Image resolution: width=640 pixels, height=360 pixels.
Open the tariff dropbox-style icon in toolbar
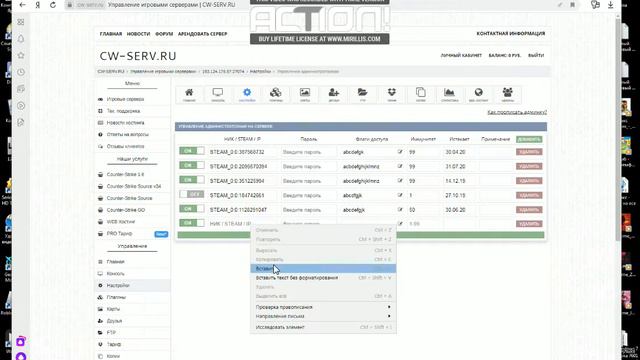point(391,95)
